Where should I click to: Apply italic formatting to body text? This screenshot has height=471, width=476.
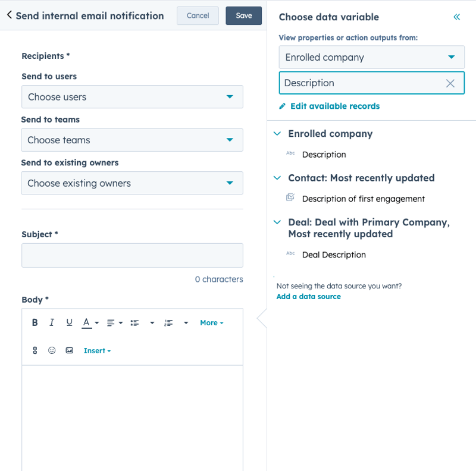tap(52, 323)
